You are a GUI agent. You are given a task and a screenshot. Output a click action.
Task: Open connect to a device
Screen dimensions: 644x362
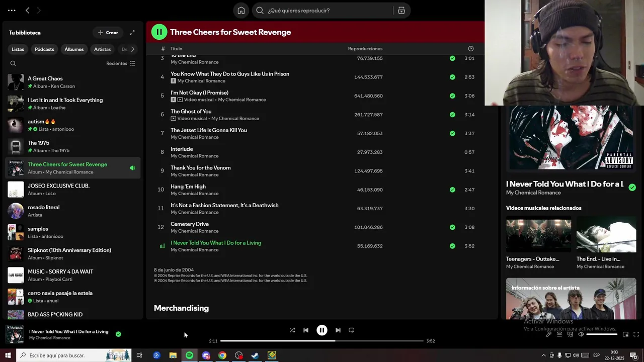pyautogui.click(x=570, y=334)
